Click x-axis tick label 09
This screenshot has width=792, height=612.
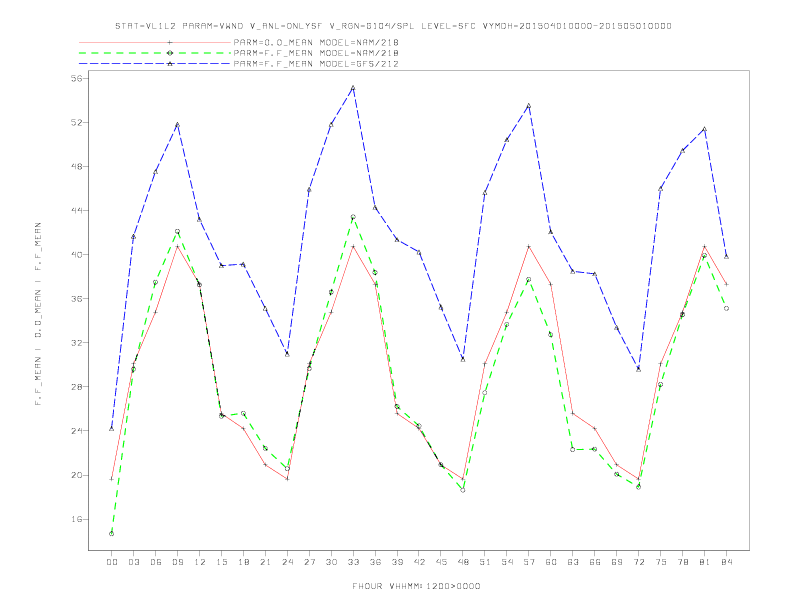pos(177,562)
